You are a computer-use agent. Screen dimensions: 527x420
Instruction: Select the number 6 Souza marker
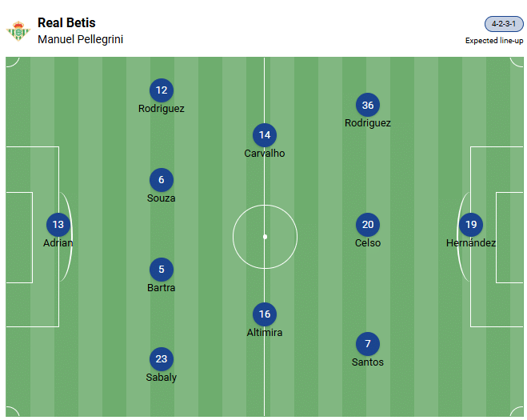162,180
